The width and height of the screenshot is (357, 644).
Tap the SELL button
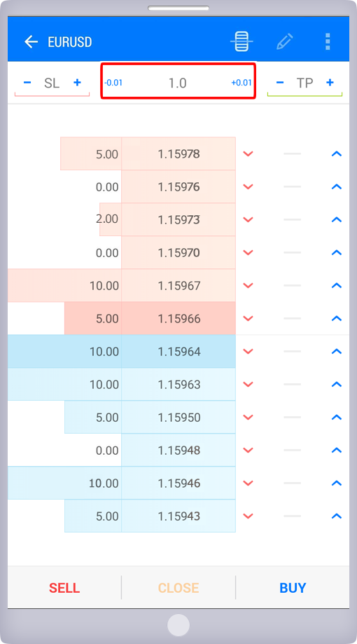[64, 588]
